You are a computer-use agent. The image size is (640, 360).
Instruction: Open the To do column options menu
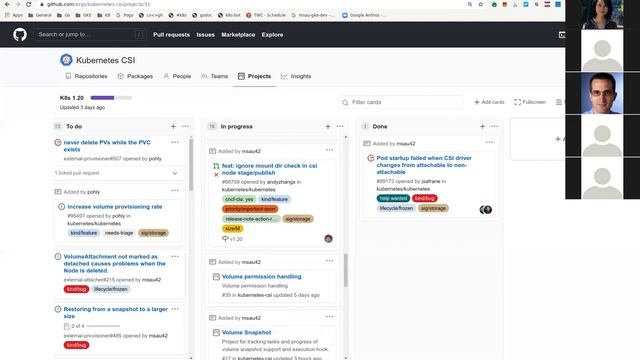pos(186,127)
